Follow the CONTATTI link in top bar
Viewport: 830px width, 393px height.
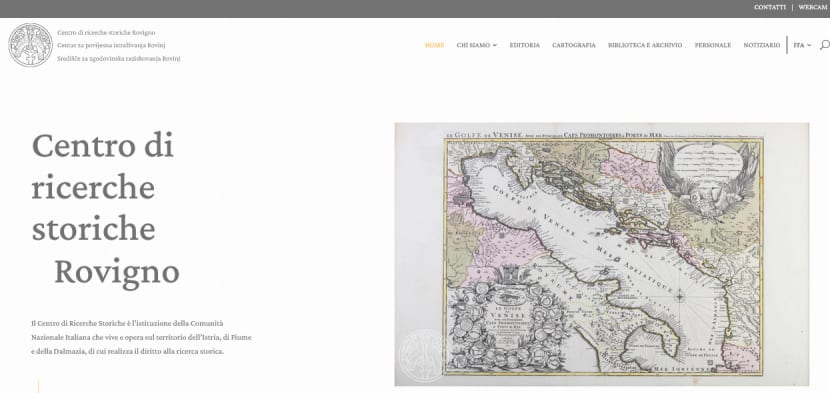point(770,7)
